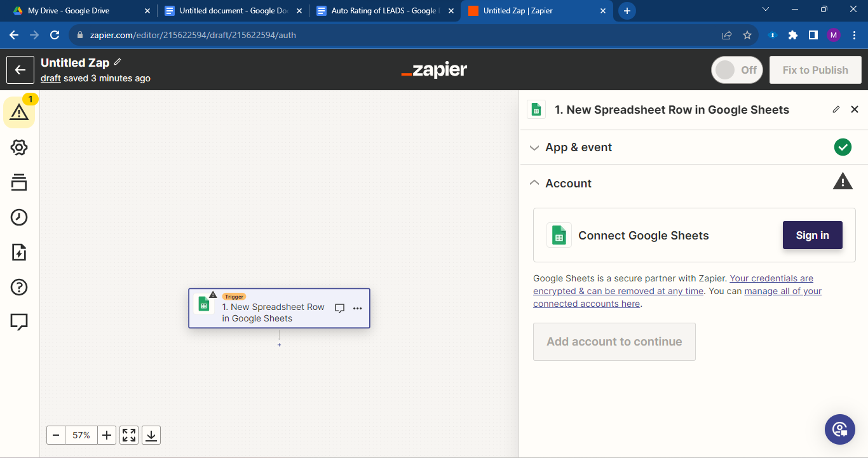Add comment on the trigger step card
This screenshot has height=458, width=868.
click(339, 308)
